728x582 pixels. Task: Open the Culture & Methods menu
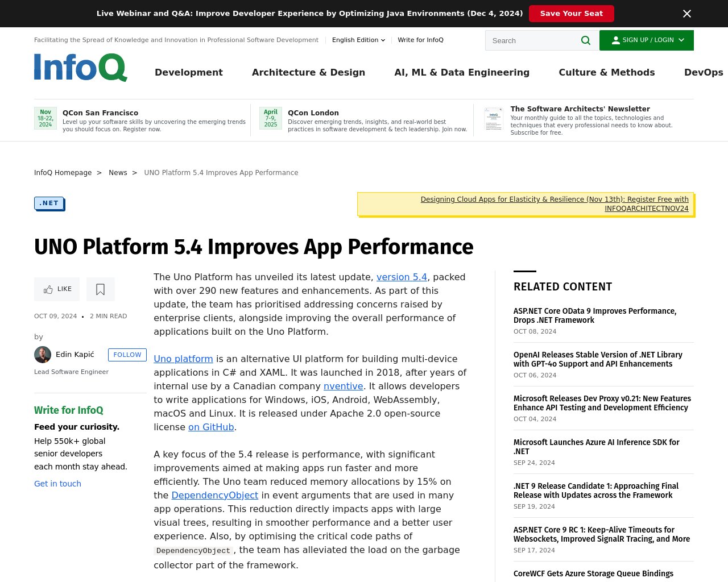(607, 72)
